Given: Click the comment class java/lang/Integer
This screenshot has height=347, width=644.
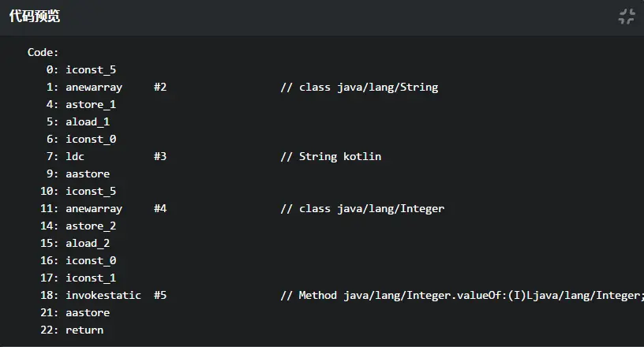Looking at the screenshot, I should click(363, 209).
